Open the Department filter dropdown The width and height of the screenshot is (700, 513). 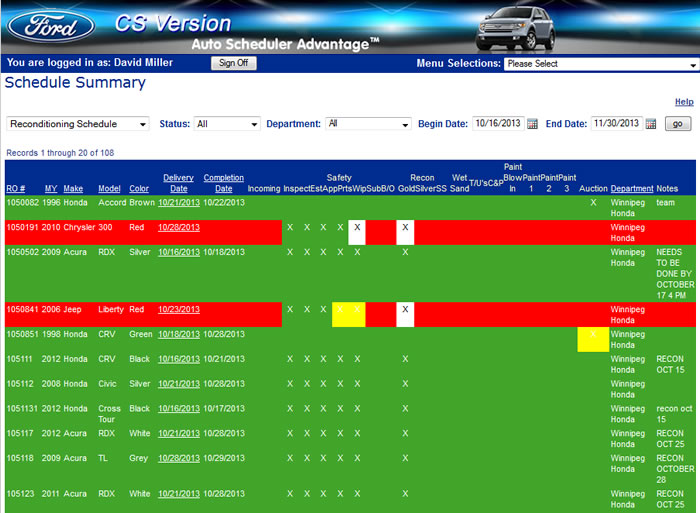tap(368, 124)
